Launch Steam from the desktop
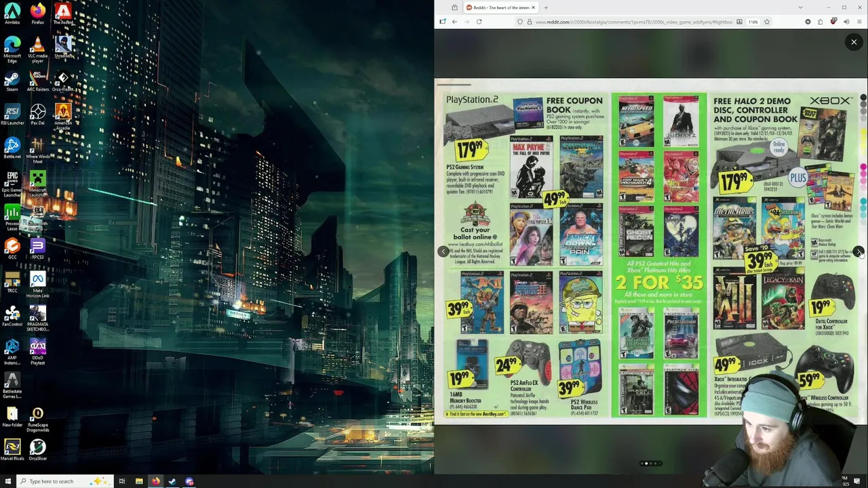868x488 pixels. click(x=12, y=81)
